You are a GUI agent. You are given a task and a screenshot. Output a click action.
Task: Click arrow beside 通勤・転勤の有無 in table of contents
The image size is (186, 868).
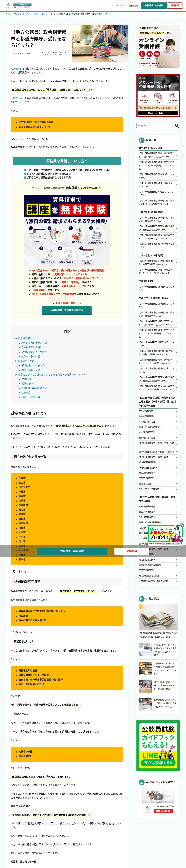coord(19,397)
